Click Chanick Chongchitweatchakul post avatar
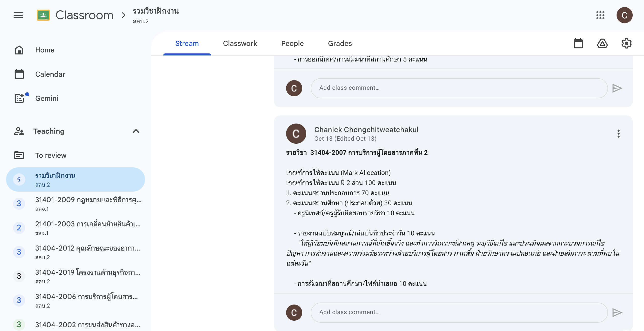The width and height of the screenshot is (644, 331). point(296,134)
